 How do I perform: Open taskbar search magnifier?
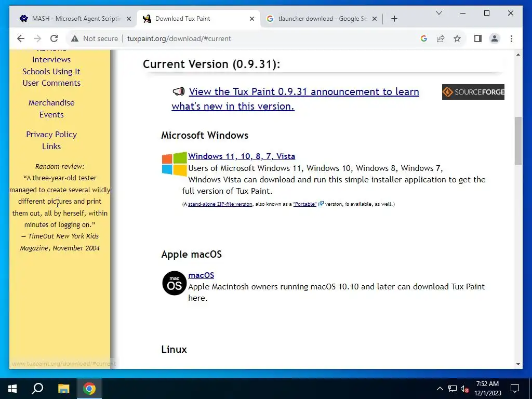[x=37, y=389]
